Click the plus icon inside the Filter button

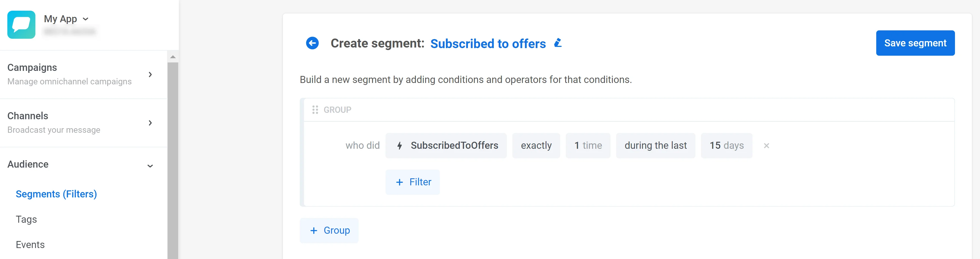(399, 182)
